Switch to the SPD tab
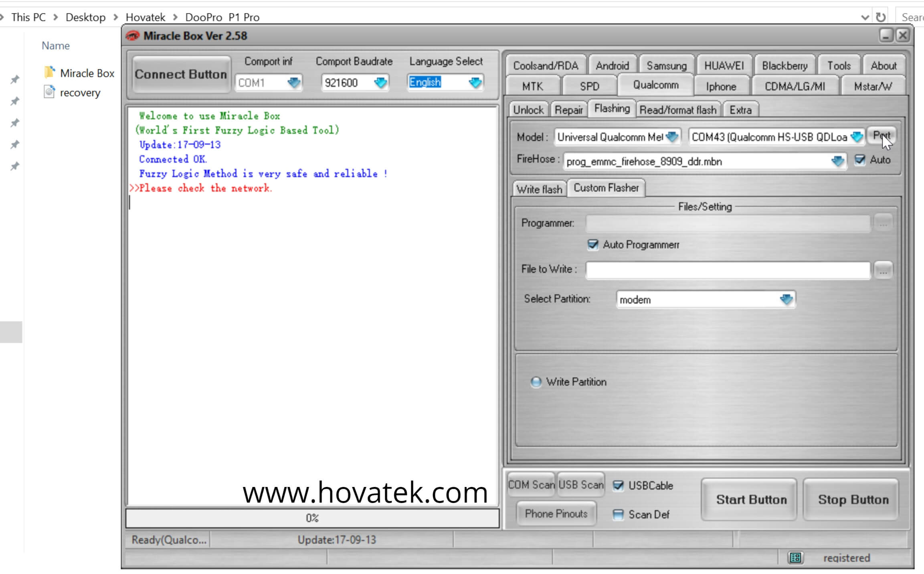 (589, 86)
